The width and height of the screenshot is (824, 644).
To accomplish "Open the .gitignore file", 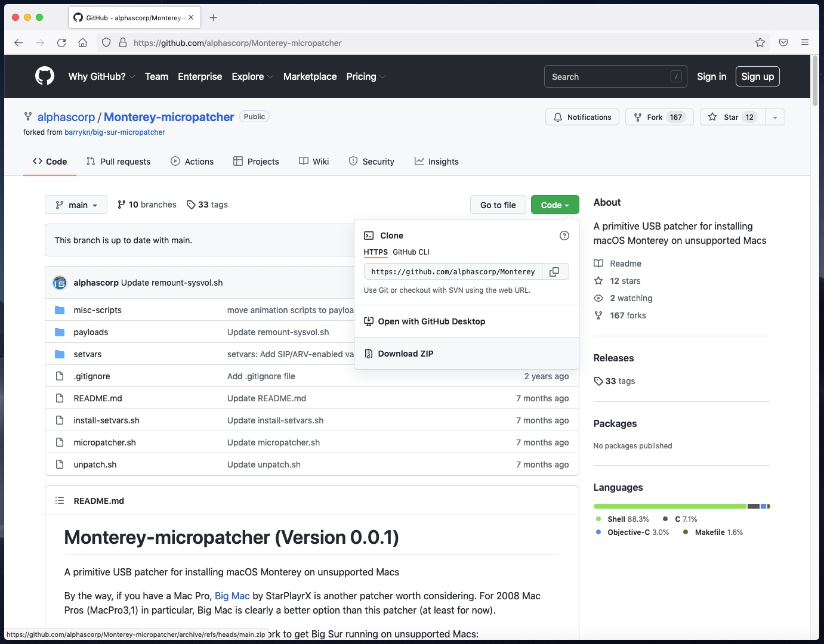I will (92, 376).
